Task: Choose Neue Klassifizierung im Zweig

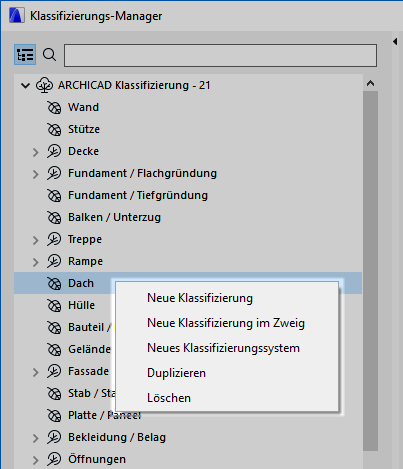Action: coord(226,323)
